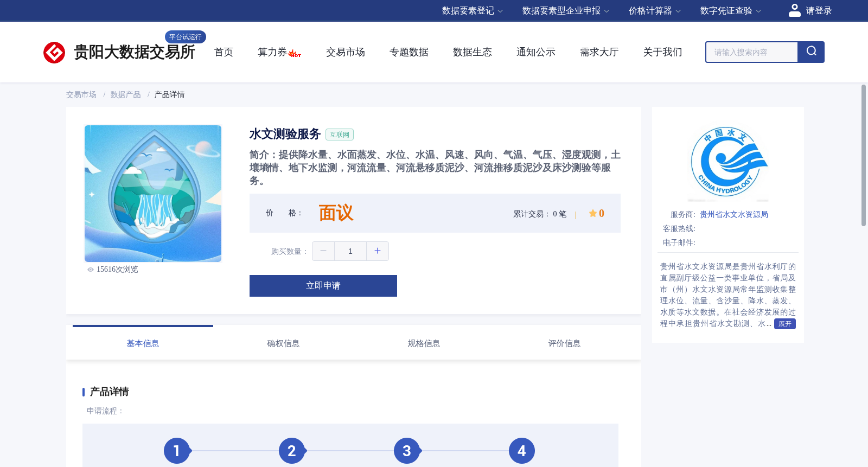Open the 交易市场 nav item
This screenshot has height=467, width=868.
[346, 52]
